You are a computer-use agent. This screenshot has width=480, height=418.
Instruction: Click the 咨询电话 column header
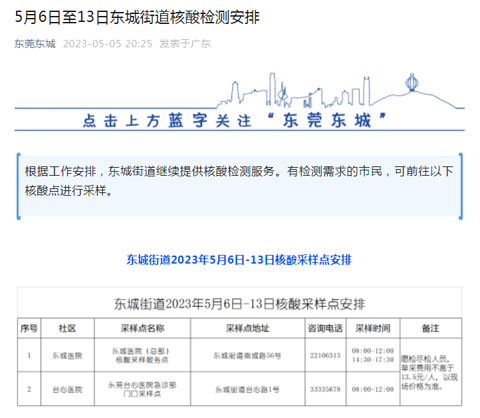(325, 328)
